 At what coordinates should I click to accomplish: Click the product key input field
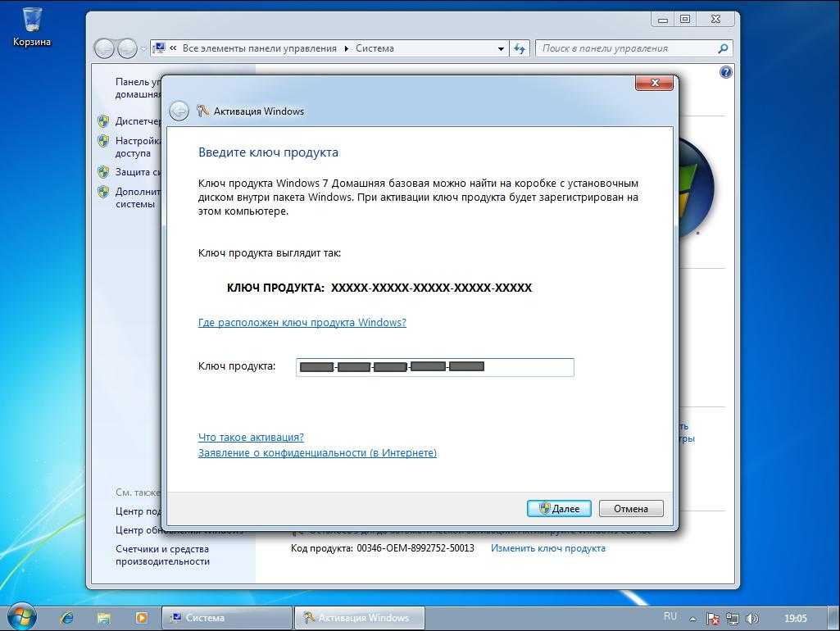435,367
